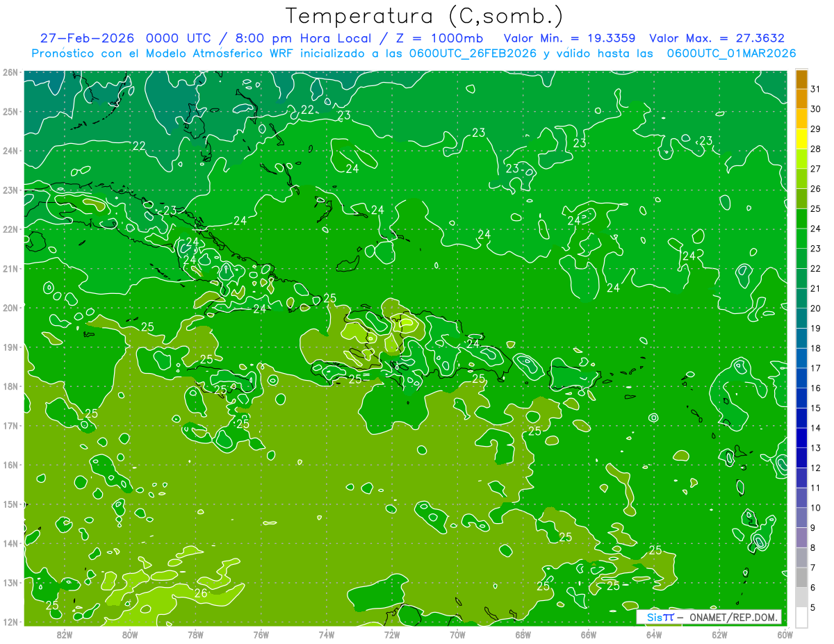834x644 pixels.
Task: Click the latitude label '19N'
Action: click(x=10, y=347)
